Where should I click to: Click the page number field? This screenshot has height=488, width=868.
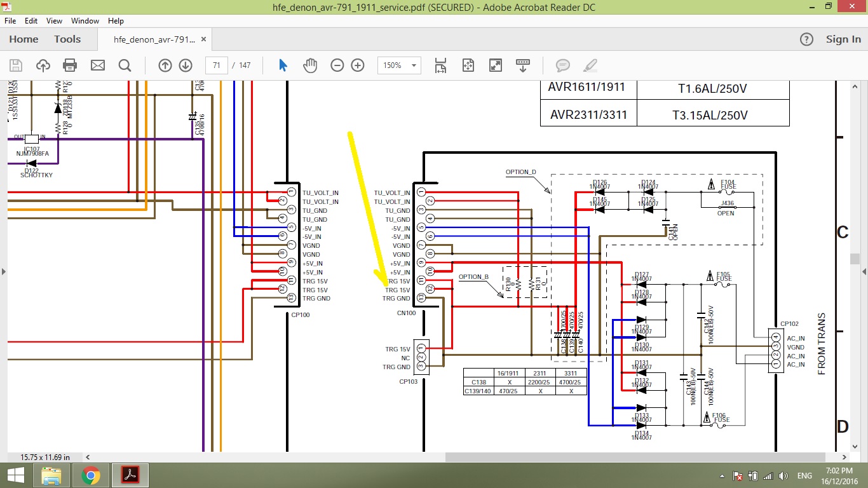[217, 65]
